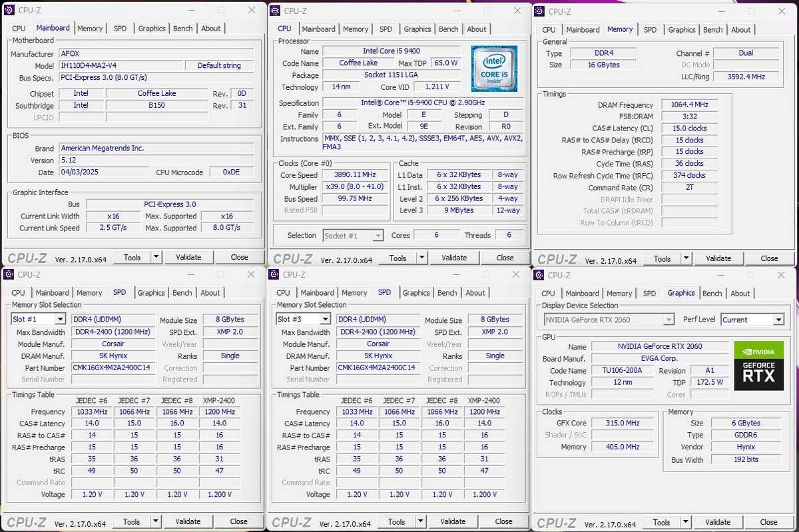Switch to Graphics tab in Slot #3 window

[x=416, y=293]
